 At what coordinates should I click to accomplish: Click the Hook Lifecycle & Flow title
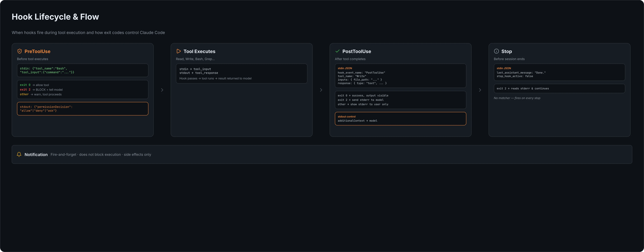point(55,17)
